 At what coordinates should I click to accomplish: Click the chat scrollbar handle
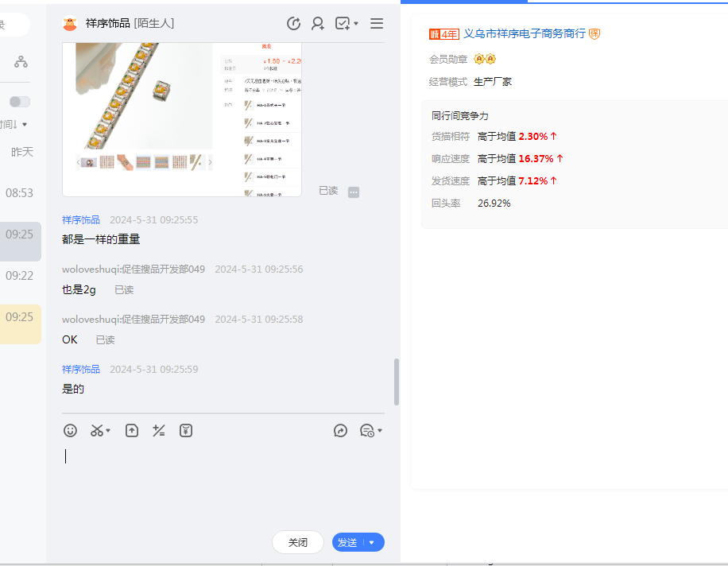(x=397, y=382)
